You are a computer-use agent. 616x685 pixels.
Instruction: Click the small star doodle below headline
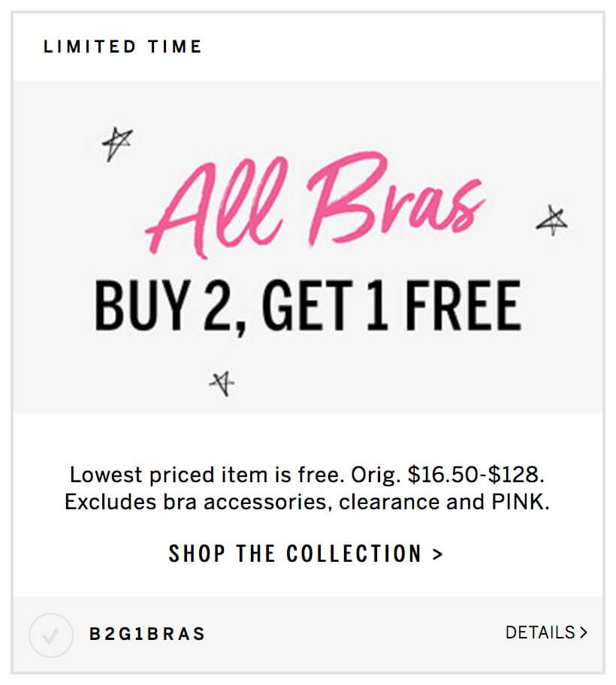point(222,383)
